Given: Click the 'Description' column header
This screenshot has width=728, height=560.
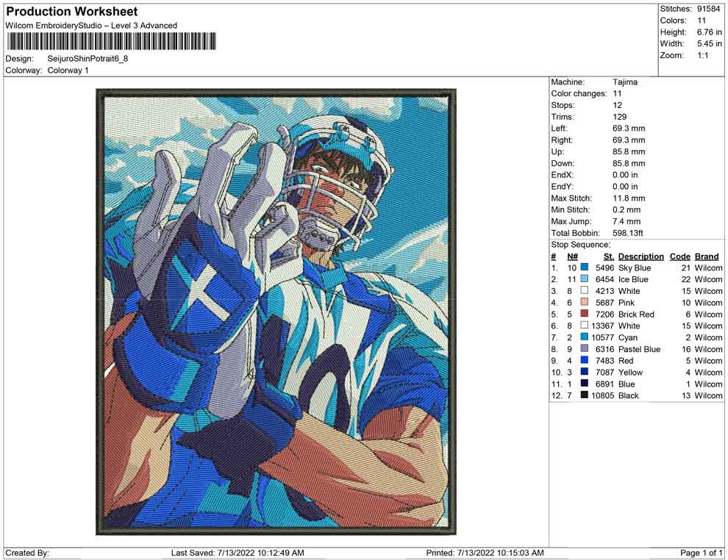Looking at the screenshot, I should 640,256.
